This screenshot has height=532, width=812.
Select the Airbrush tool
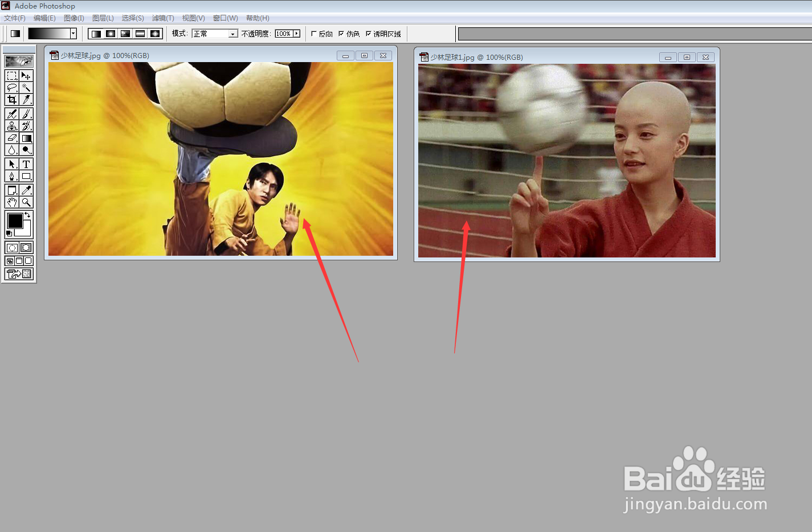[x=12, y=114]
